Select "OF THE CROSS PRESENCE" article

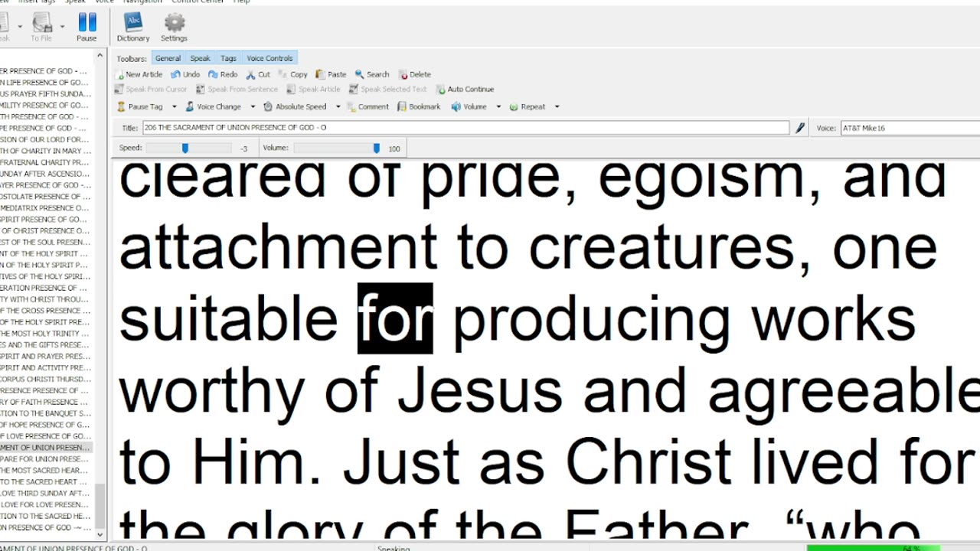pyautogui.click(x=45, y=311)
